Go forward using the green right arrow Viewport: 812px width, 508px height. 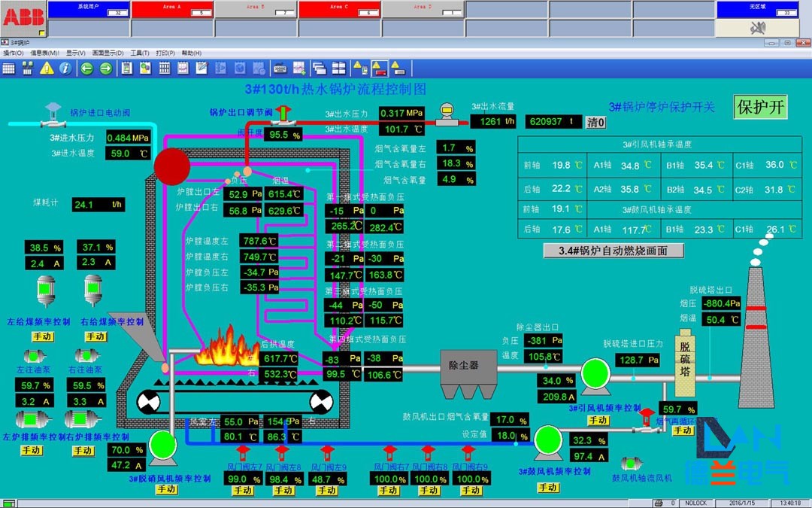coord(106,68)
